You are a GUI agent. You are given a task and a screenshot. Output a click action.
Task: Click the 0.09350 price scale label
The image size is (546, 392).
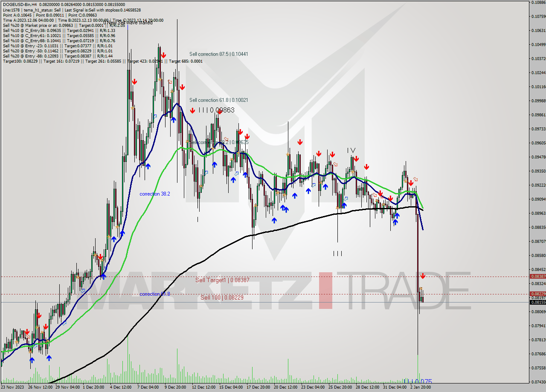(538, 171)
